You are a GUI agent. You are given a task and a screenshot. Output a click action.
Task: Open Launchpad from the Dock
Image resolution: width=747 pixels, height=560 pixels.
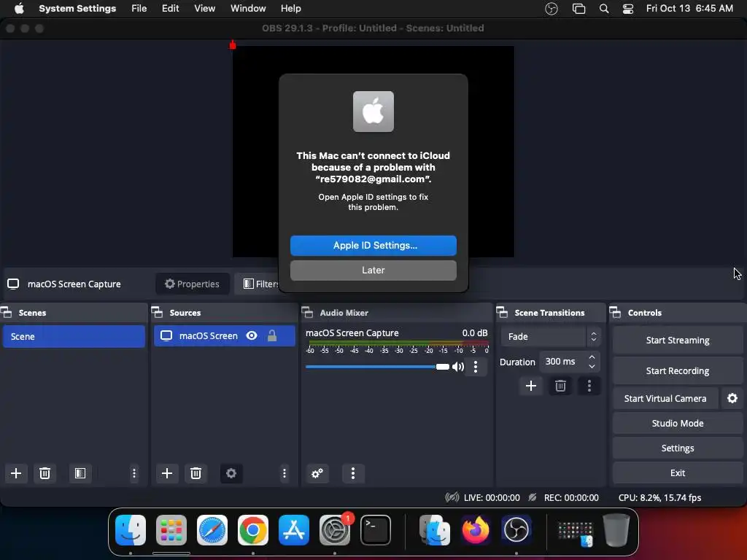pyautogui.click(x=171, y=529)
